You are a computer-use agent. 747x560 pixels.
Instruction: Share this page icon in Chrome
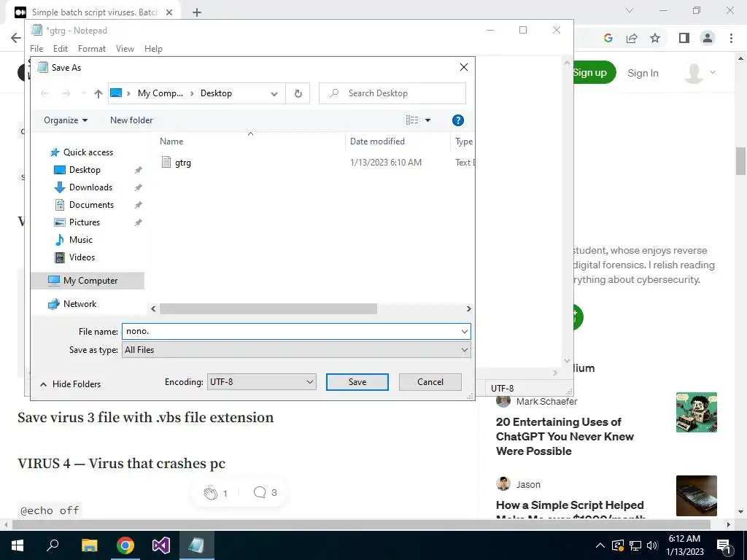(x=632, y=38)
